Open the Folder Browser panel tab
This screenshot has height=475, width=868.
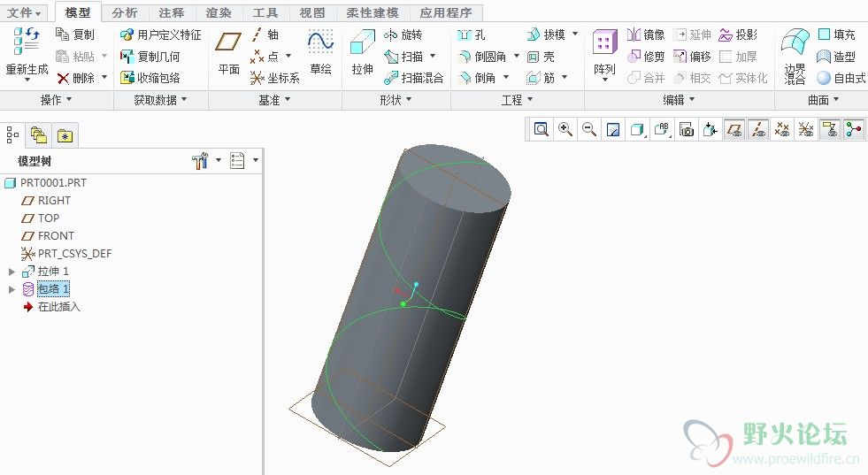coord(38,135)
